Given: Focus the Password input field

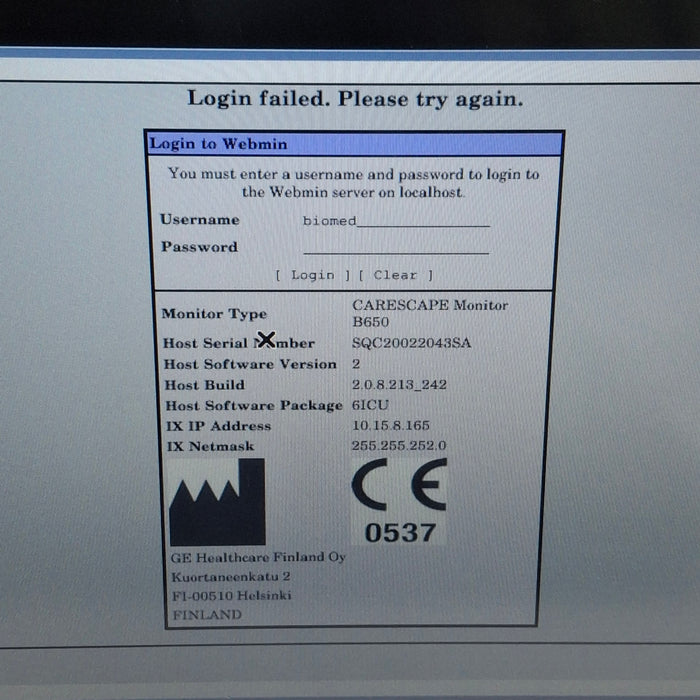Looking at the screenshot, I should (x=396, y=248).
